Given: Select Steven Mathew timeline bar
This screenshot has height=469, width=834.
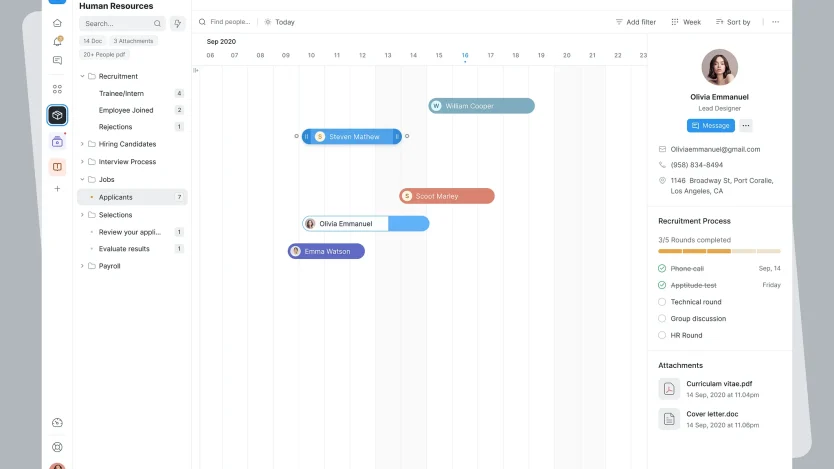Looking at the screenshot, I should [352, 137].
